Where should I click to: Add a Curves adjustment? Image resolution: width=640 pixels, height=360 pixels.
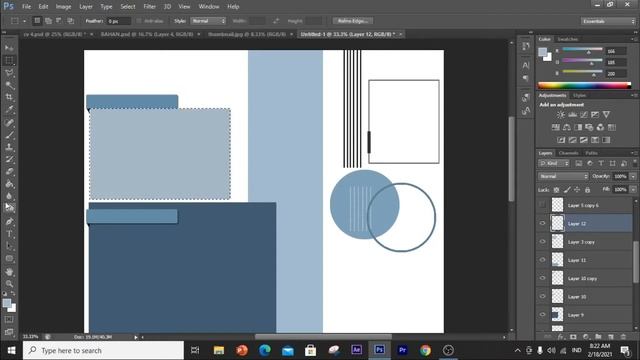tap(584, 115)
